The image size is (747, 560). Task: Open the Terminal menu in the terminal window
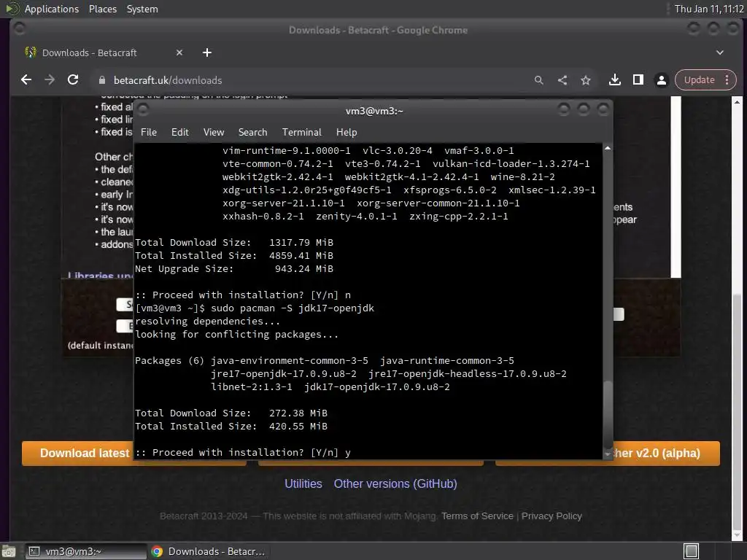point(301,133)
